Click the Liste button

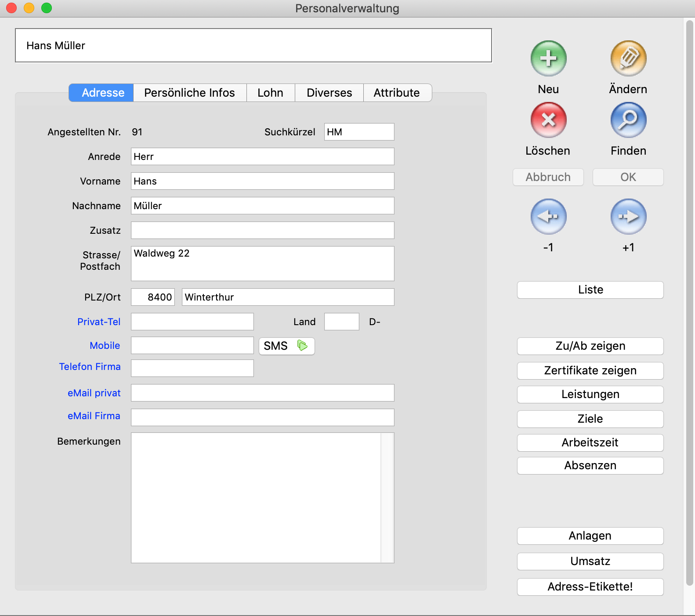(x=590, y=290)
